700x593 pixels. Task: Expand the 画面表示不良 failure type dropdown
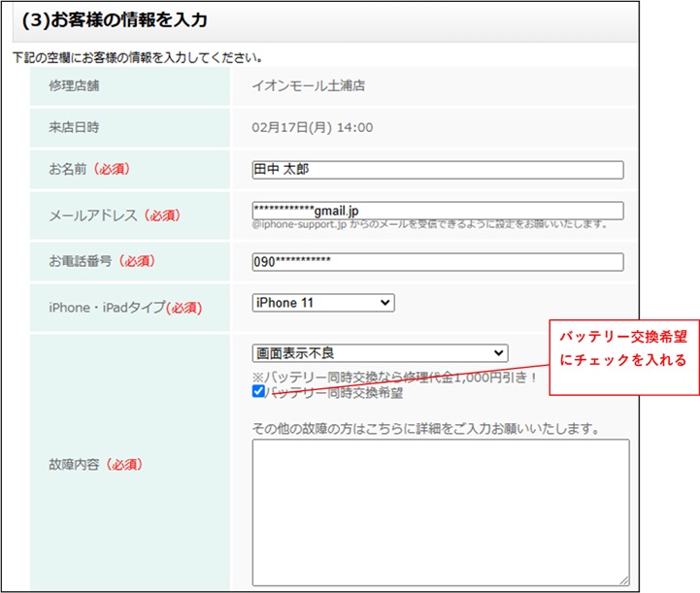pyautogui.click(x=379, y=353)
